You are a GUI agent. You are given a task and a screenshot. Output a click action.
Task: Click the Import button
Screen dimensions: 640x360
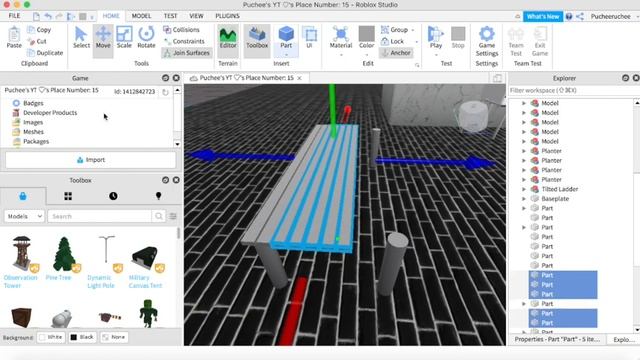pos(91,160)
